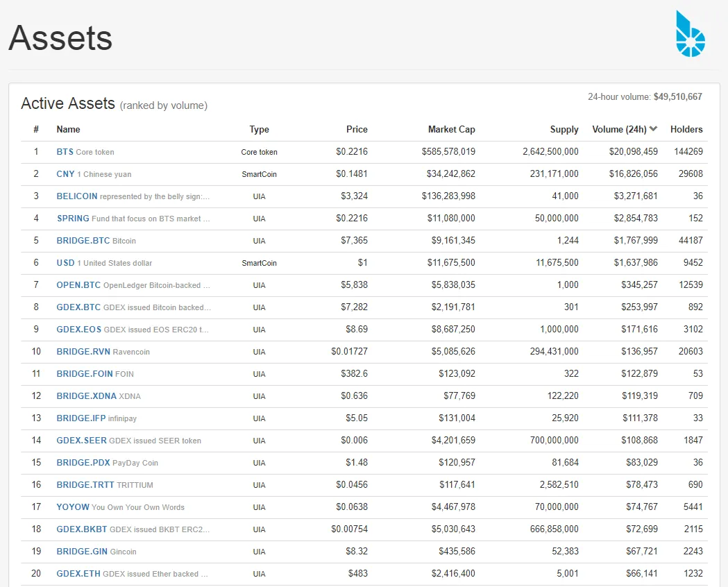Screen dimensions: 728x587
Task: Select BRIDGE.GIN volume $67,721
Action: point(642,552)
